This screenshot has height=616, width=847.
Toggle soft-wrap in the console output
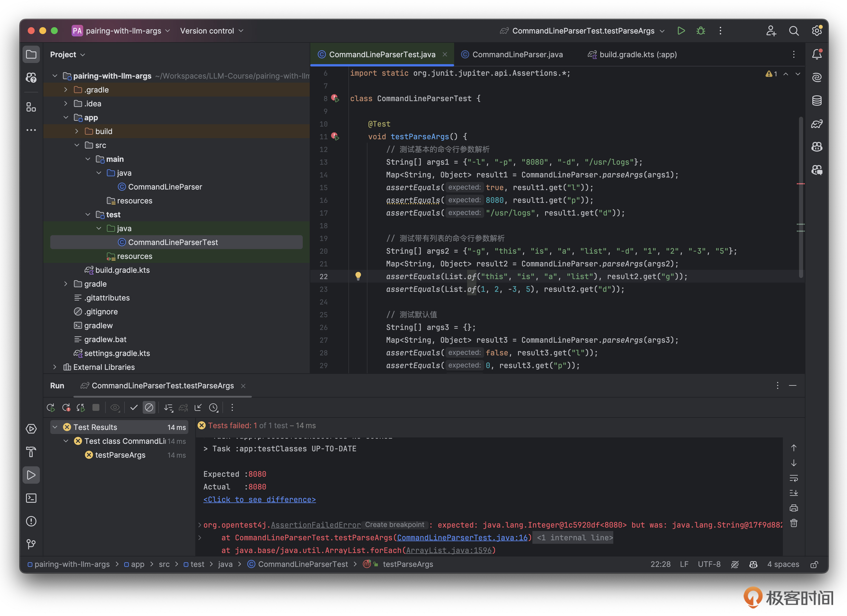(794, 478)
